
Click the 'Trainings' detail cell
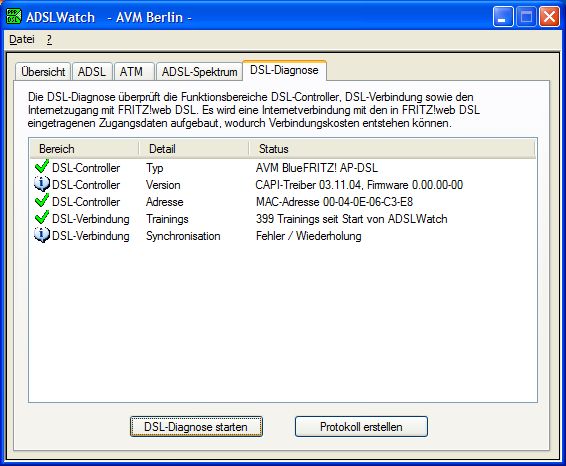pyautogui.click(x=167, y=219)
